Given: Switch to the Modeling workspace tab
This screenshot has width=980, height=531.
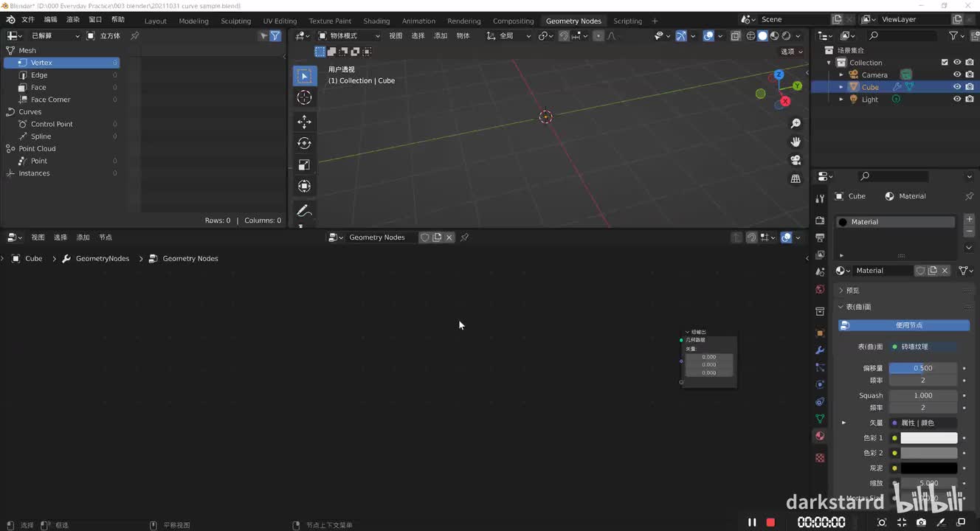Looking at the screenshot, I should pyautogui.click(x=193, y=21).
